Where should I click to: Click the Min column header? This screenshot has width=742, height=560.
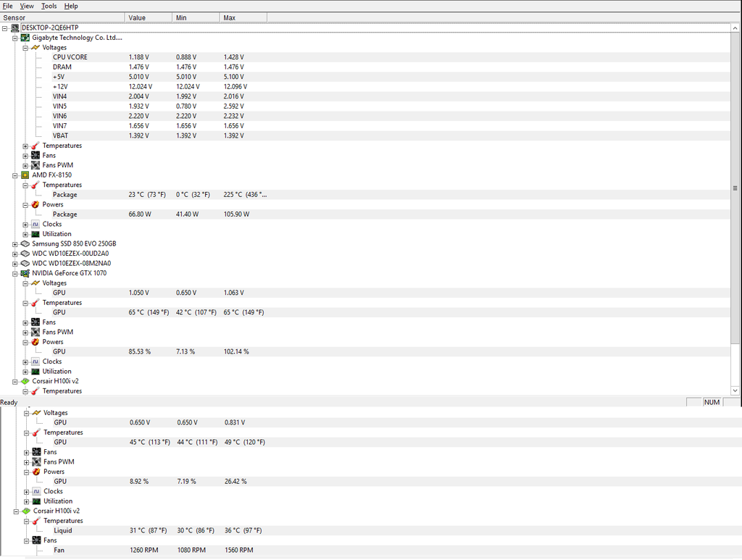coord(196,18)
